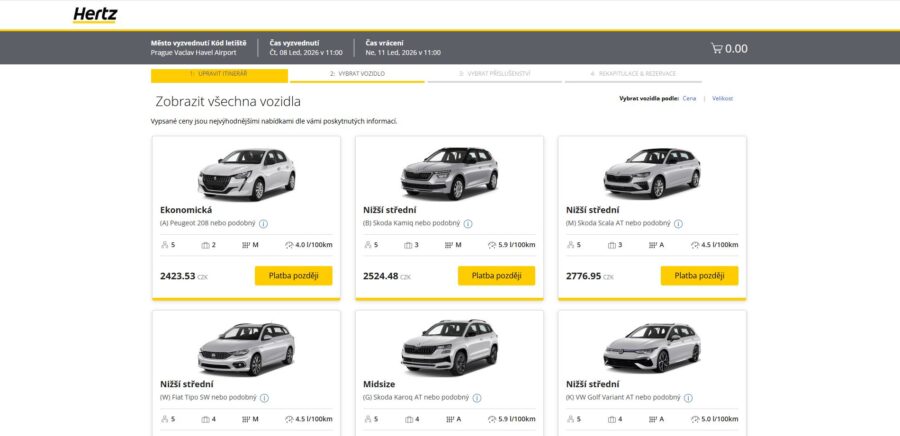
Task: Choose Platba později for Skoda Kamiq
Action: point(496,276)
